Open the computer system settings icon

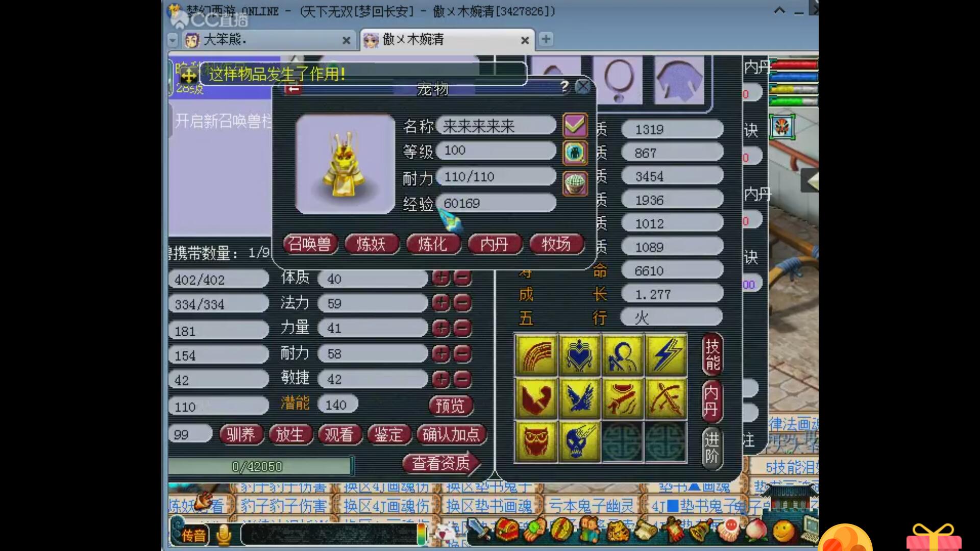click(x=810, y=530)
